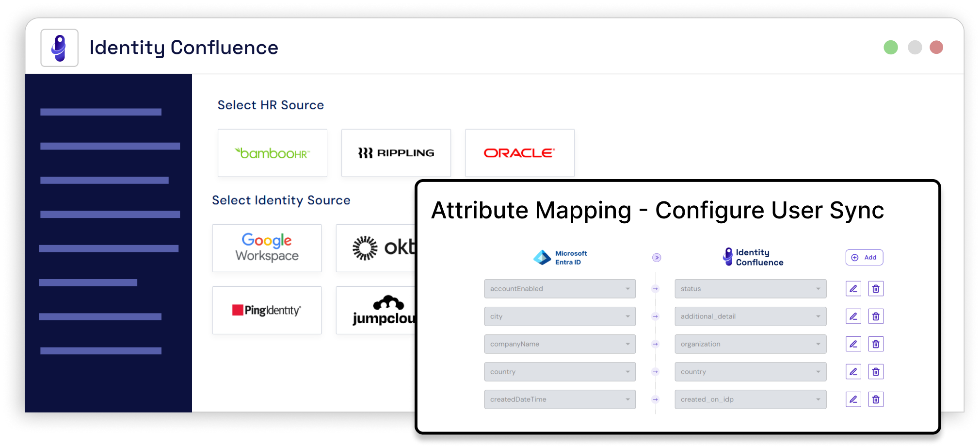Choose JumpCloud identity source
Screen dimensions: 980x446
[376, 310]
